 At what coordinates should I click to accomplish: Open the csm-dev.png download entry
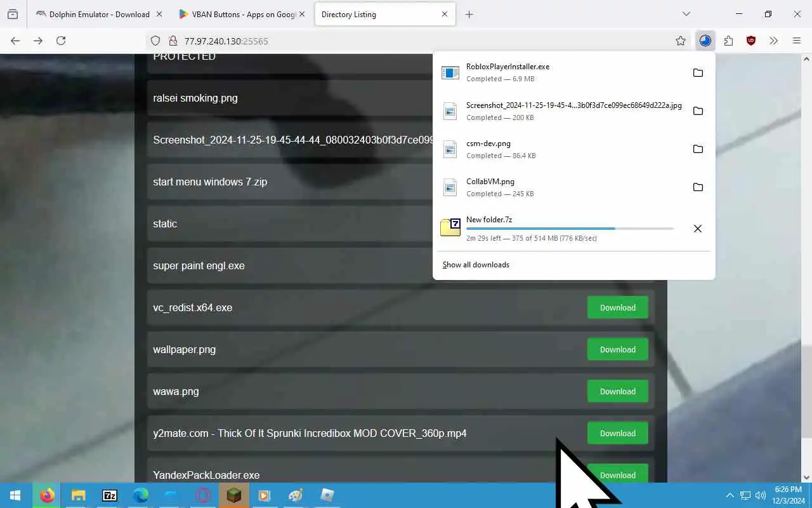[561, 149]
